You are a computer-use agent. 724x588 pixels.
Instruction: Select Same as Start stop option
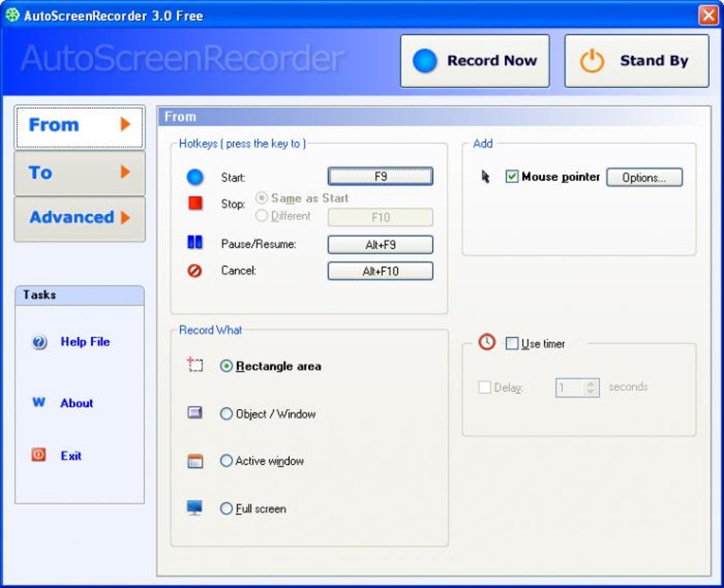(261, 198)
